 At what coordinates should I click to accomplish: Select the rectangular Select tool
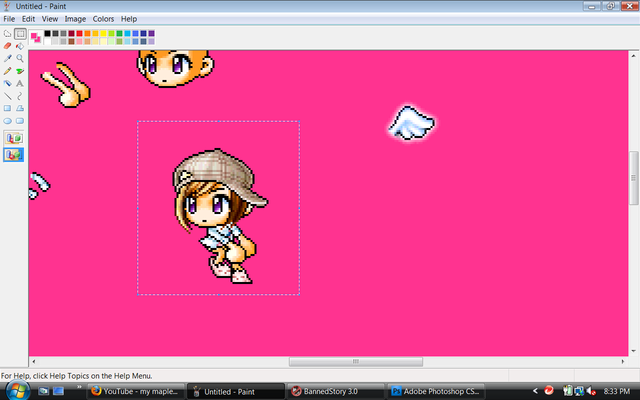(x=20, y=34)
